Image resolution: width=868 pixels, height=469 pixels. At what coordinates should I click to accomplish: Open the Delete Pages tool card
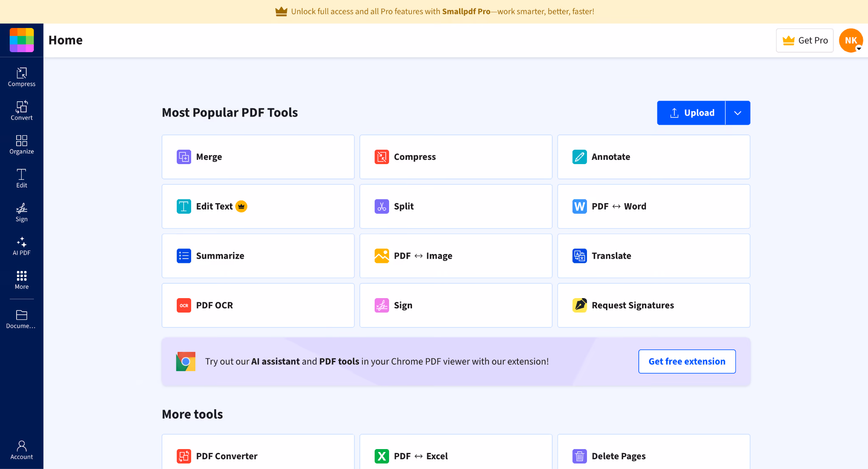(x=654, y=452)
